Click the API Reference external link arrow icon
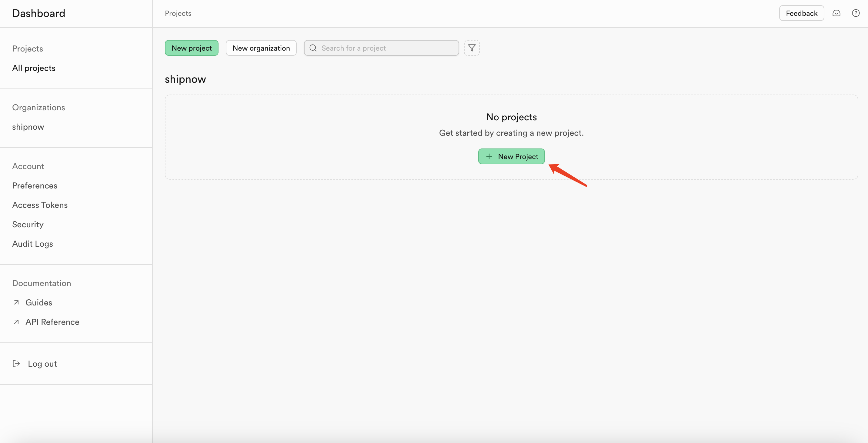This screenshot has width=868, height=443. (x=15, y=321)
